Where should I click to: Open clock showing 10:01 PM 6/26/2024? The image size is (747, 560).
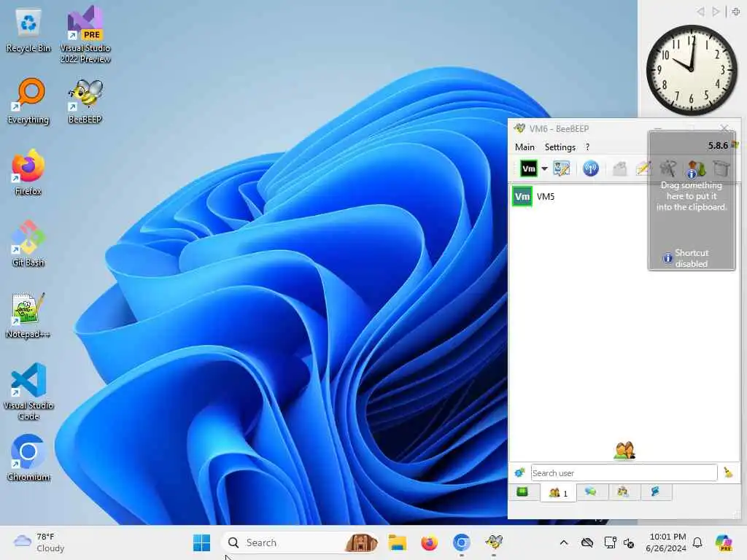coord(666,542)
